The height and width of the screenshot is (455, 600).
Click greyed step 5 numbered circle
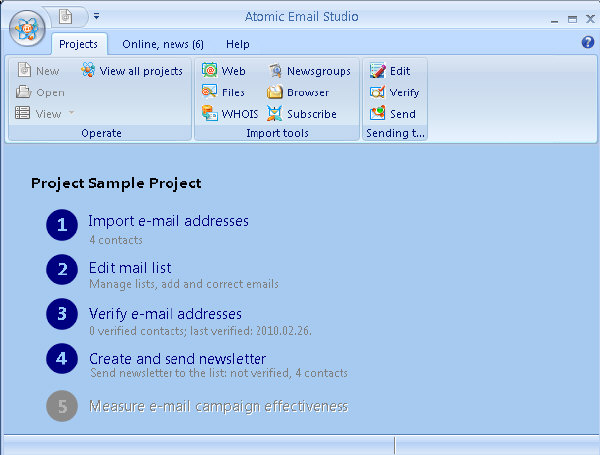(62, 406)
